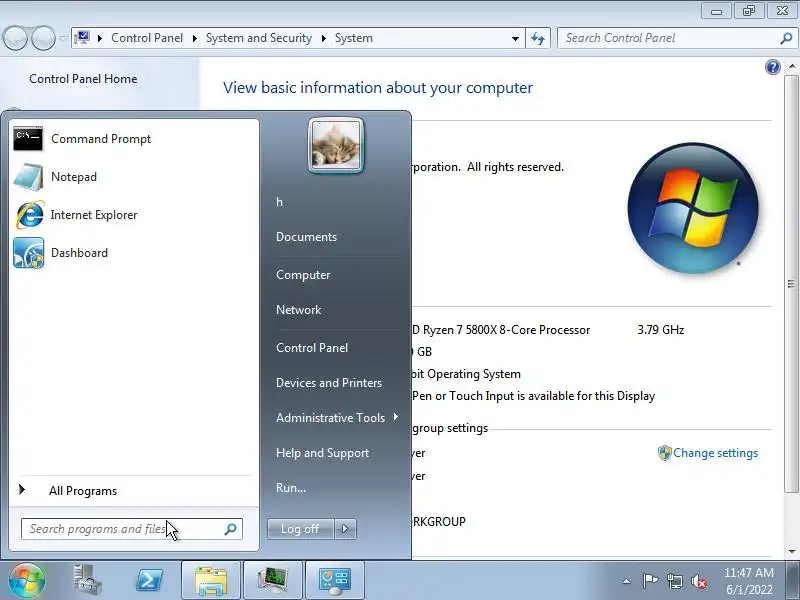Open Windows Explorer taskbar button

211,580
